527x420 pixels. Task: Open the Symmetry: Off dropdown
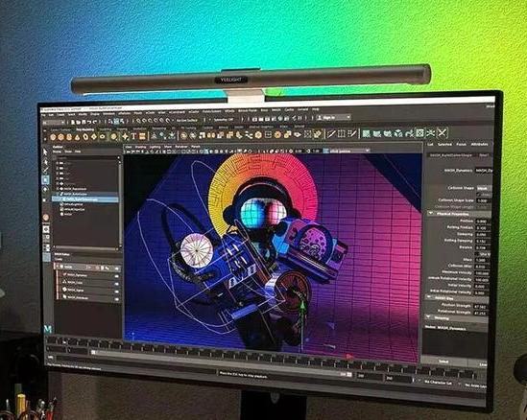pos(223,120)
